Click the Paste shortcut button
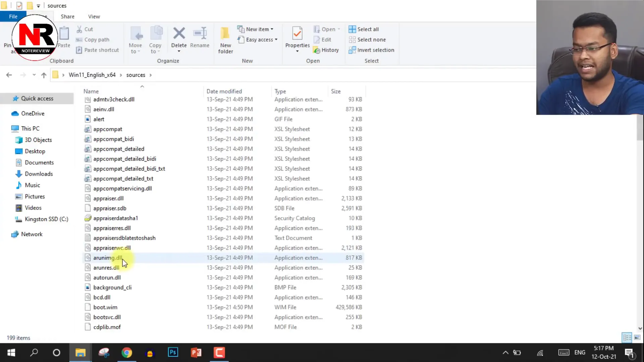Viewport: 644px width, 362px height. click(101, 50)
